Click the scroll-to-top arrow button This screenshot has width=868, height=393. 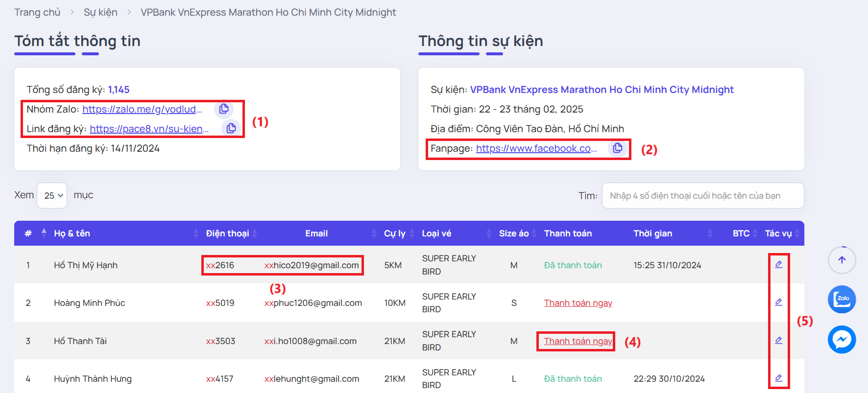tap(842, 260)
